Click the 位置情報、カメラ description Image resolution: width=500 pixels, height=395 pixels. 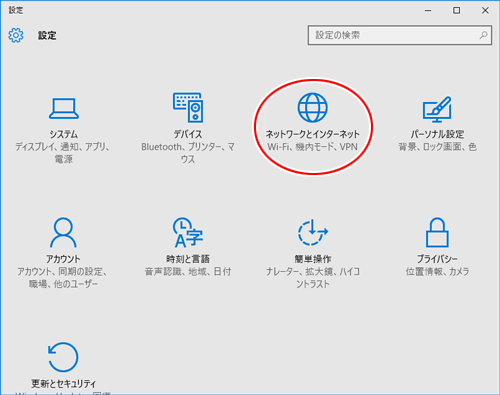437,272
